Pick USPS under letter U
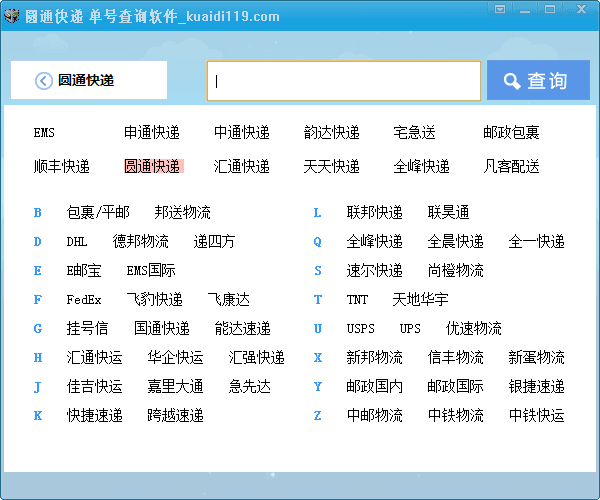 click(361, 329)
